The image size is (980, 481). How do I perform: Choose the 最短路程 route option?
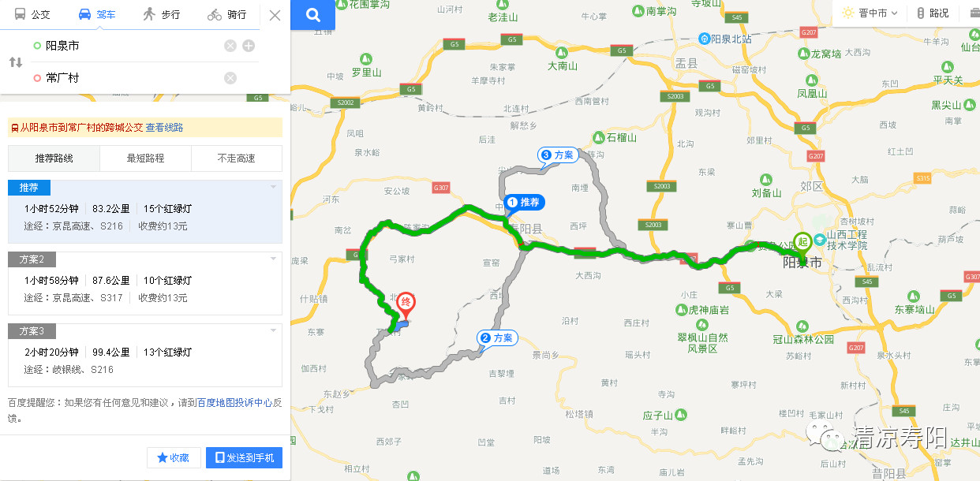click(145, 158)
